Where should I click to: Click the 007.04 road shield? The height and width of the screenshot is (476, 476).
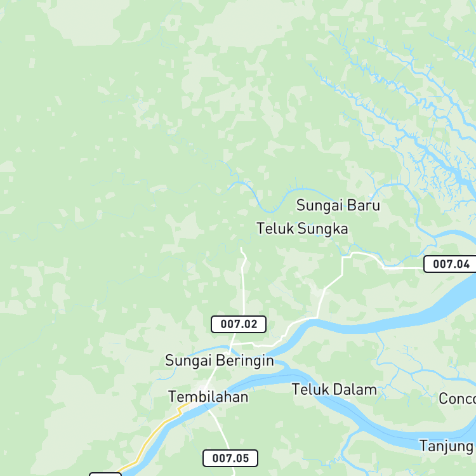point(450,264)
